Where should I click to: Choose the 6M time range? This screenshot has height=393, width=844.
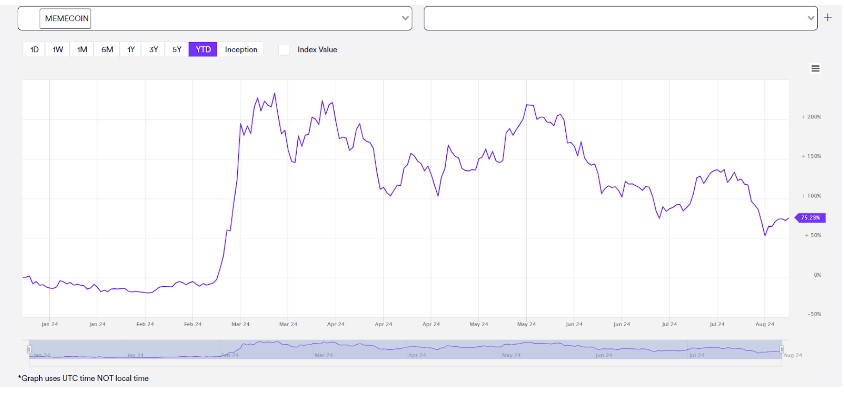107,50
